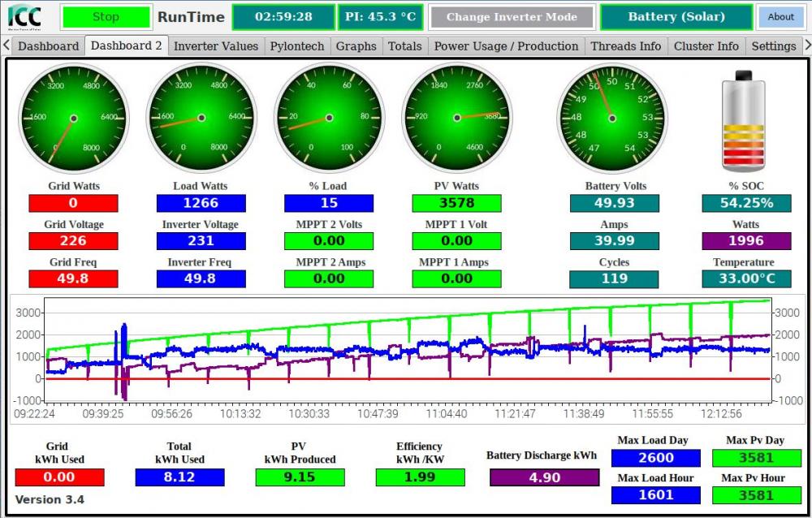Viewport: 812px width, 518px height.
Task: Switch to the Pylontech tab
Action: 296,46
